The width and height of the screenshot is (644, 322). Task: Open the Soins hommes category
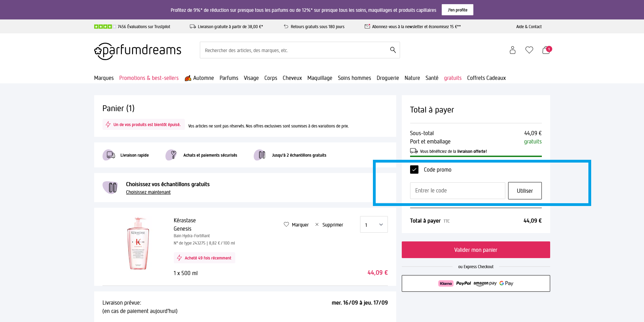point(354,78)
